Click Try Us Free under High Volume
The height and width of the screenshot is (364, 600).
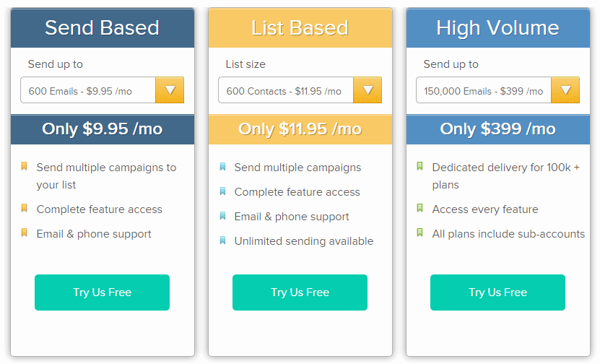[497, 292]
